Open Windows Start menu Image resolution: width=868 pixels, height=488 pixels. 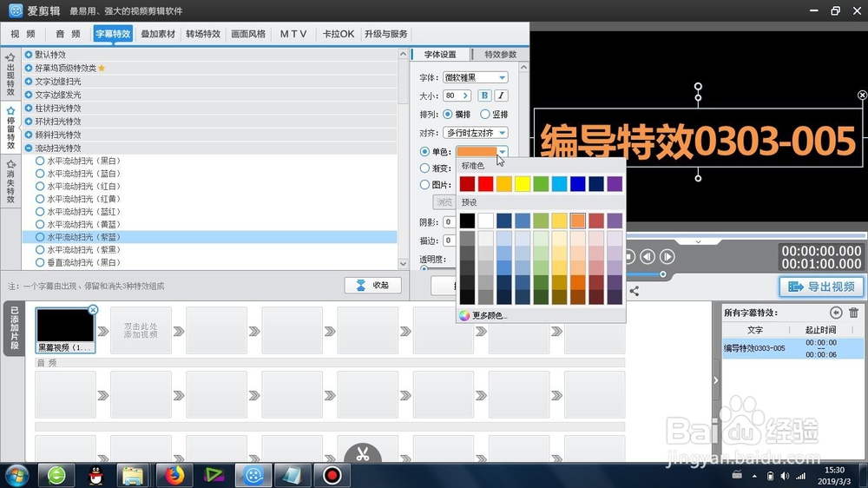(x=16, y=475)
